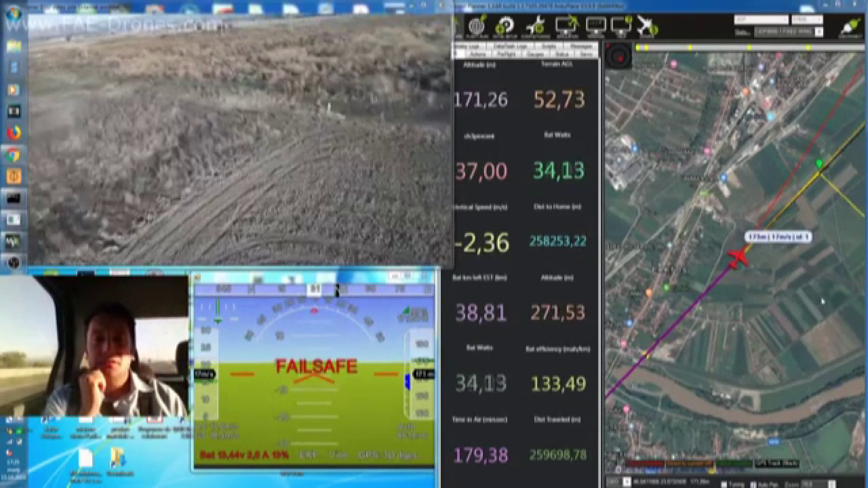868x488 pixels.
Task: Switch to the DataFlash Logs tab
Action: (x=510, y=47)
